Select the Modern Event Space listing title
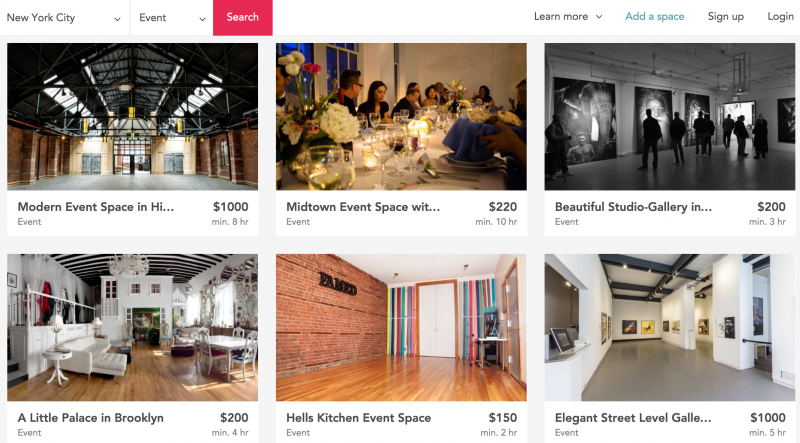 [96, 207]
